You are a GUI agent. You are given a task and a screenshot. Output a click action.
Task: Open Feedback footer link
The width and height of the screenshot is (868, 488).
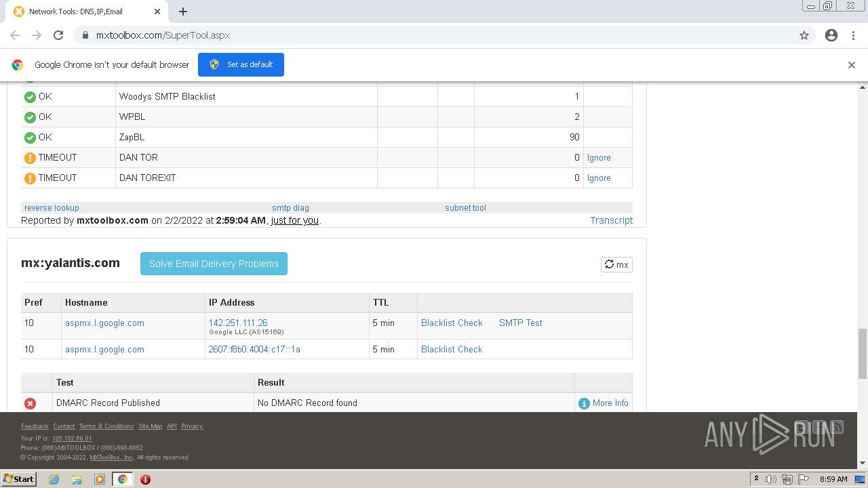click(35, 426)
